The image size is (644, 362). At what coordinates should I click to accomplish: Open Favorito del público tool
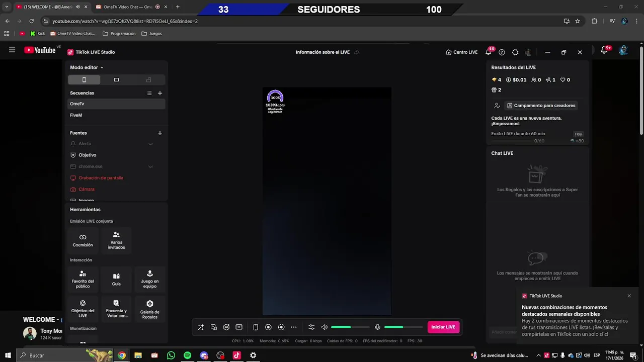click(83, 279)
